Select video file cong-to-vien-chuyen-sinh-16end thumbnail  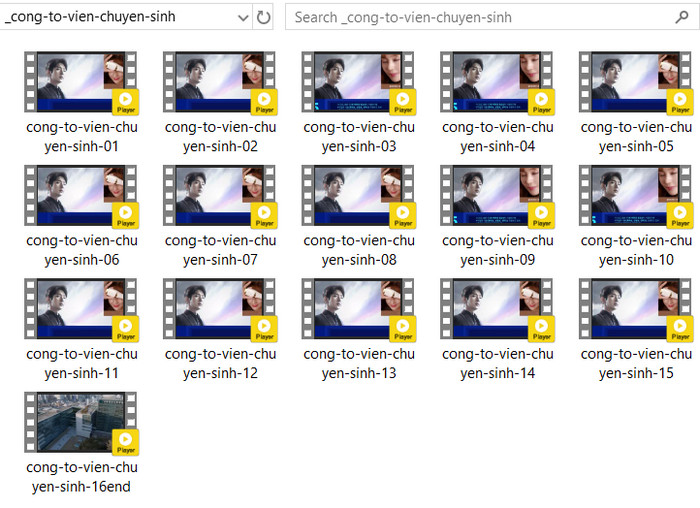coord(81,423)
